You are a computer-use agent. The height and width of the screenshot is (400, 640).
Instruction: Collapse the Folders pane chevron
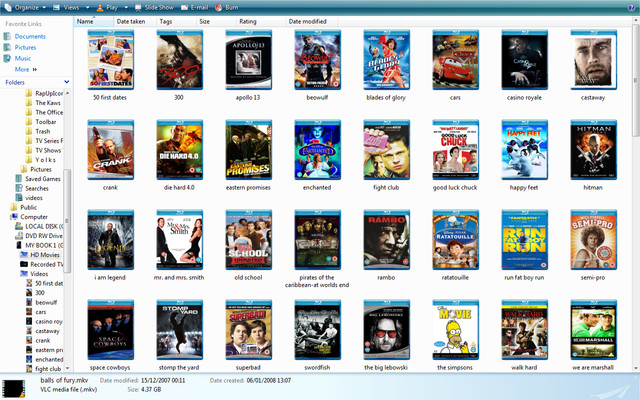coord(67,82)
